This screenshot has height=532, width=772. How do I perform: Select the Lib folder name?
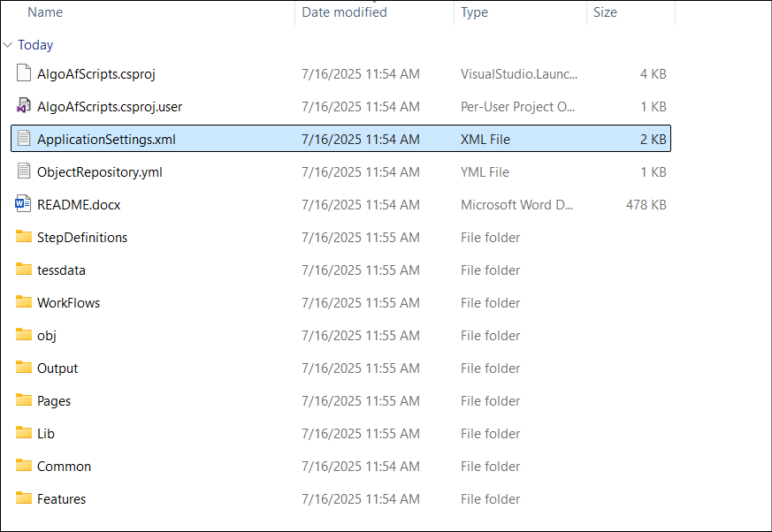(46, 434)
